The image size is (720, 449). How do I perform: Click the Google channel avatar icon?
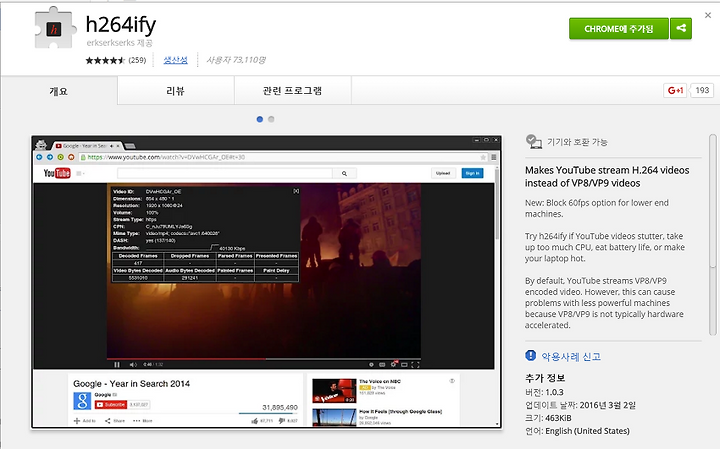click(82, 401)
